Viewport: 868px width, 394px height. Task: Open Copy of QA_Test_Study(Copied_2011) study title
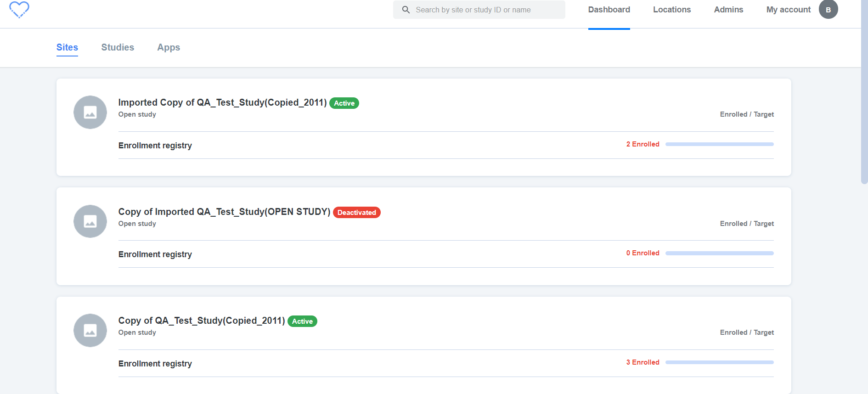[202, 321]
